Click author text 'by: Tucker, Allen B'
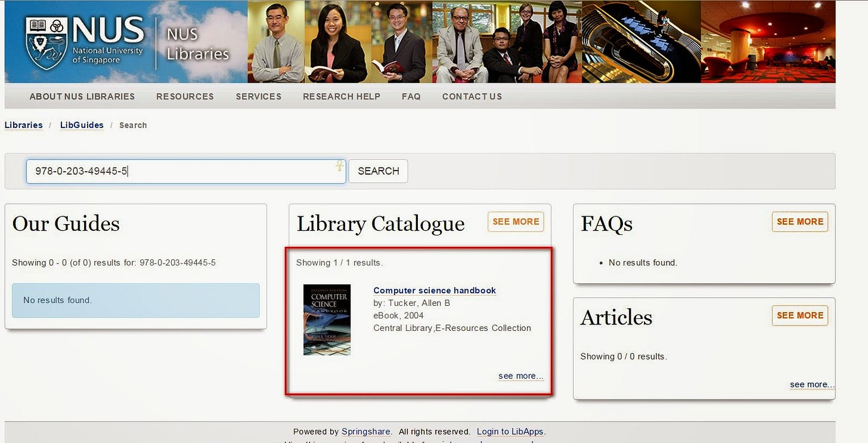Viewport: 868px width, 443px height. pyautogui.click(x=411, y=303)
